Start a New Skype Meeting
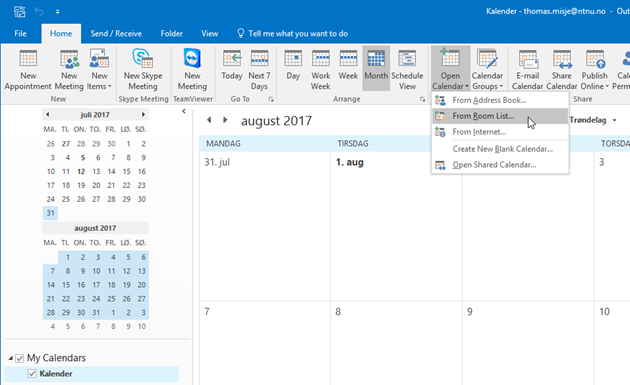Screen dimensions: 630x385 (x=143, y=70)
